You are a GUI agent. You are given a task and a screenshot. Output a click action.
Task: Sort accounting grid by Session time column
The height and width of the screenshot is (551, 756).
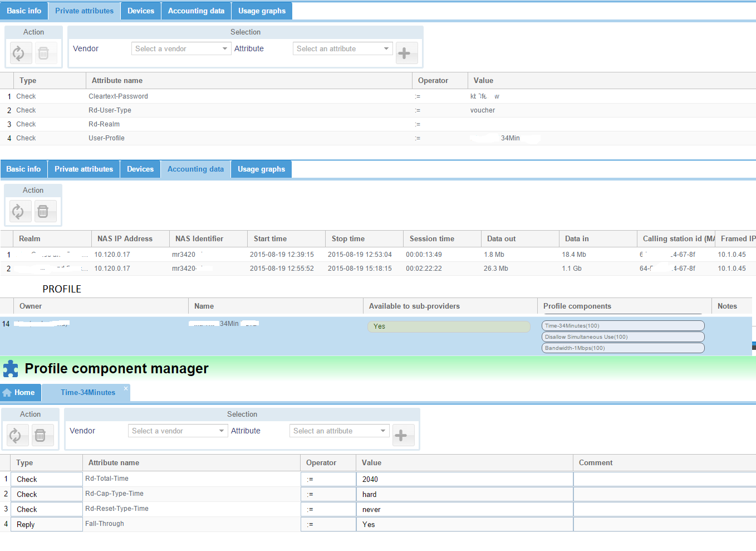[442, 239]
